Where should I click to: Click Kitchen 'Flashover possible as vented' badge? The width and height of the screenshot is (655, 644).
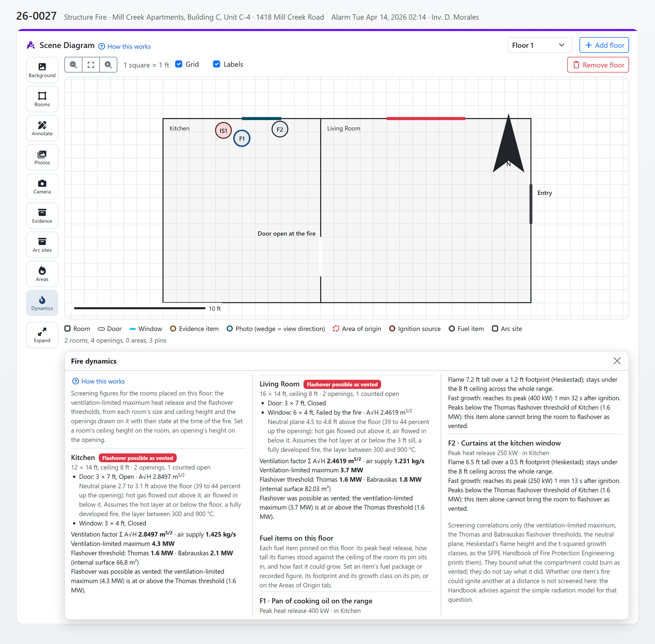coord(138,458)
